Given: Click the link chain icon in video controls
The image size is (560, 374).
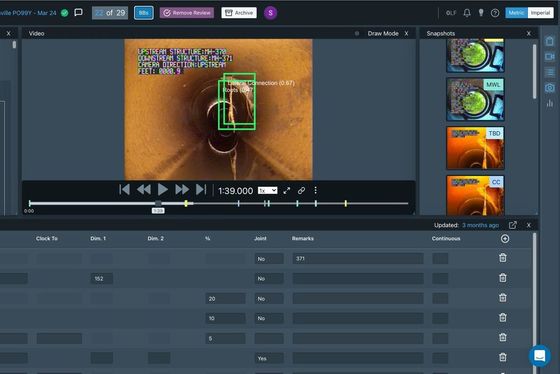Looking at the screenshot, I should (301, 191).
